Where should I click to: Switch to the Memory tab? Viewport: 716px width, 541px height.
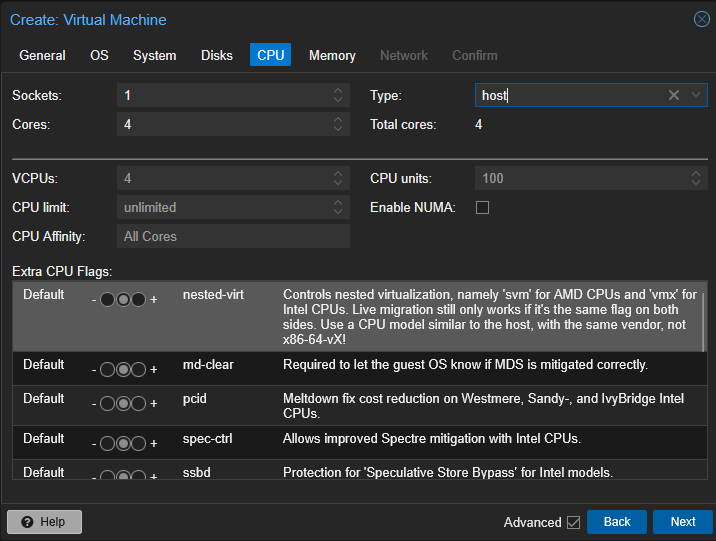click(x=332, y=55)
